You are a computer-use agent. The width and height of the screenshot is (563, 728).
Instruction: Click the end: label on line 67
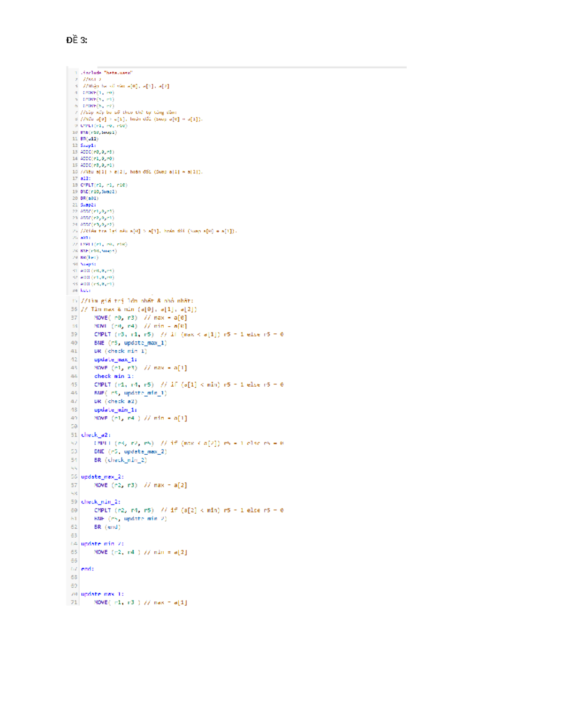(87, 569)
